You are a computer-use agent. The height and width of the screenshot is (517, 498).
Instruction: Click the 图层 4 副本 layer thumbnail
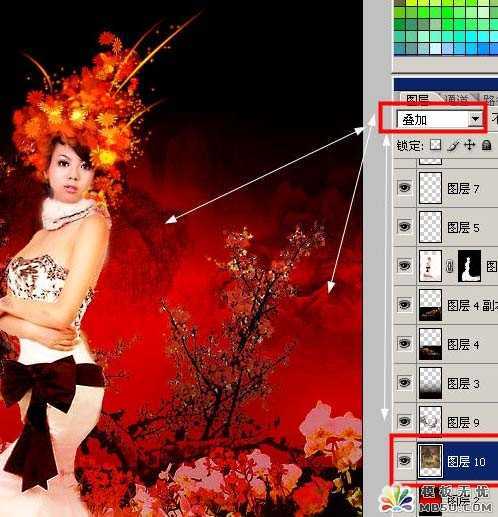[x=430, y=305]
